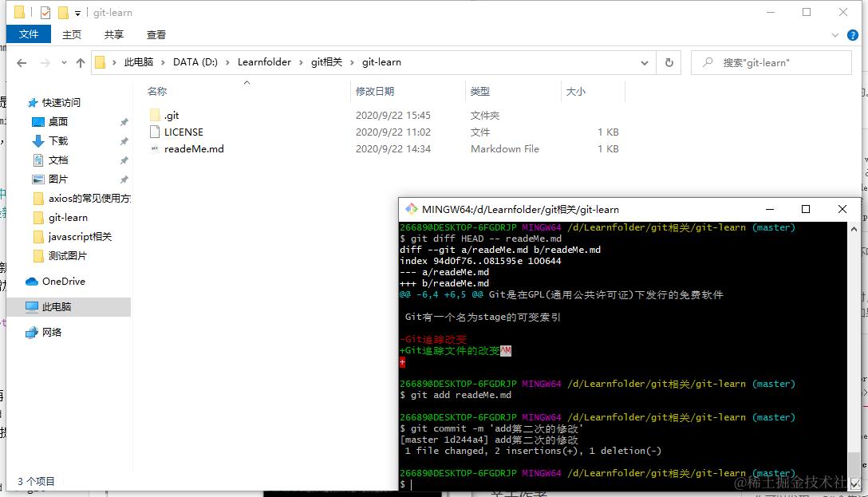The width and height of the screenshot is (868, 497).
Task: Open javascript相关 folder in the navigation pane
Action: [80, 236]
